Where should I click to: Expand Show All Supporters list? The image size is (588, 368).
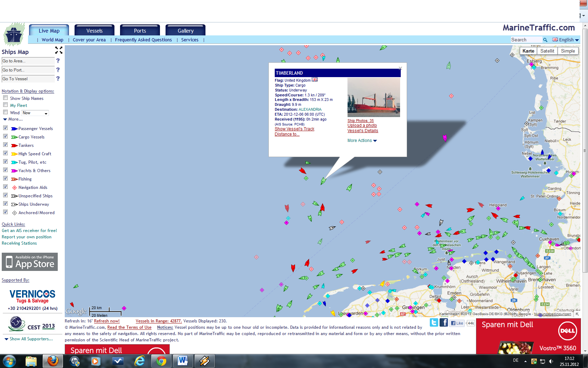[29, 339]
